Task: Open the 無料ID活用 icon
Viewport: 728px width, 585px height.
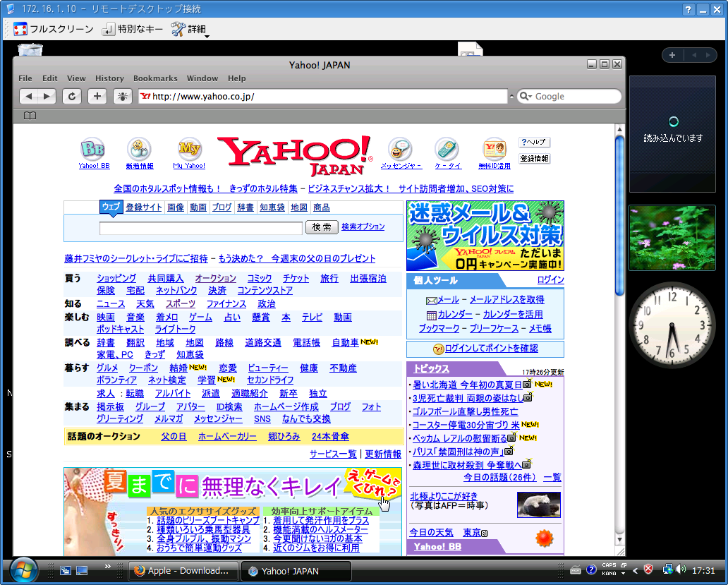Action: [495, 149]
